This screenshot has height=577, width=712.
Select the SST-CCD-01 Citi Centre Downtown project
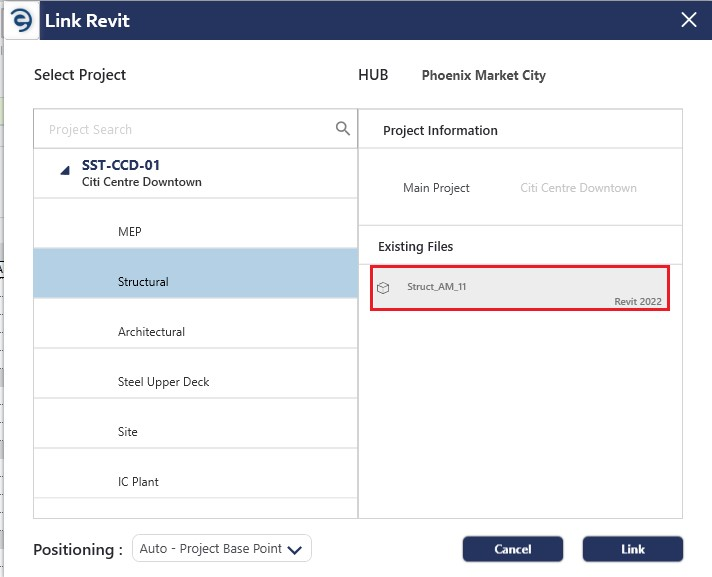coord(141,173)
